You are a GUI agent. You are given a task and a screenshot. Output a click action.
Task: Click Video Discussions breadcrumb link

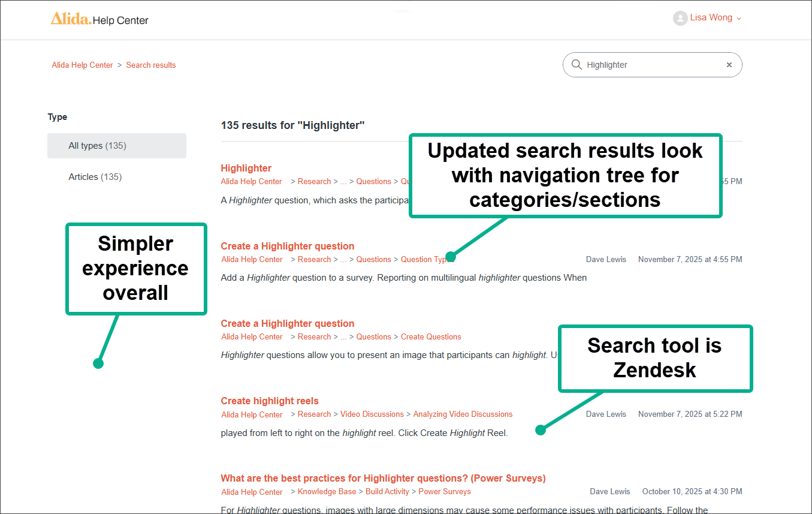pos(372,414)
